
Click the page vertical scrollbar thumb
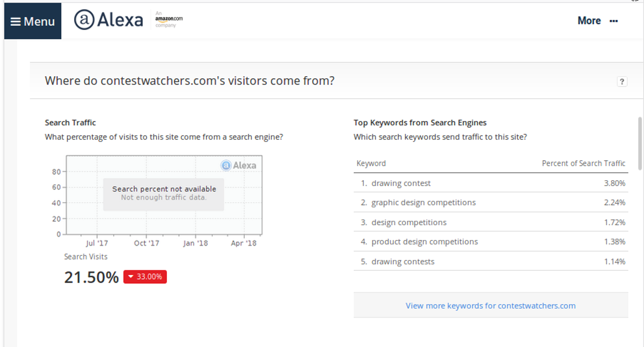pyautogui.click(x=640, y=143)
